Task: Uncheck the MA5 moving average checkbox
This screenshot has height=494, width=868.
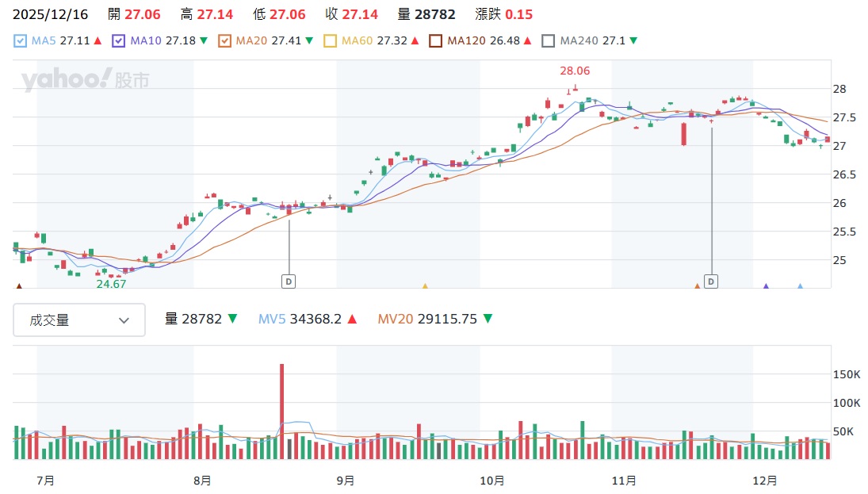Action: coord(21,40)
